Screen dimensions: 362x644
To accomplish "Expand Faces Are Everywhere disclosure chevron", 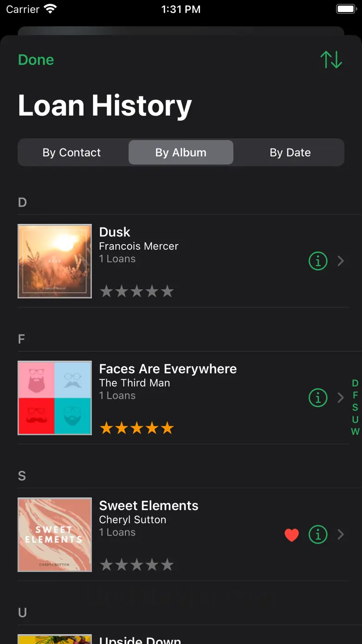I will 341,398.
